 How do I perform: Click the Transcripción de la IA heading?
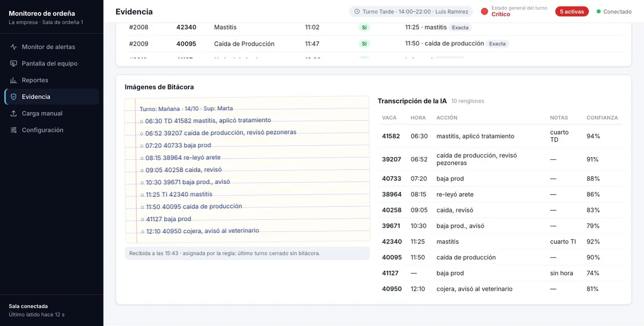(412, 101)
